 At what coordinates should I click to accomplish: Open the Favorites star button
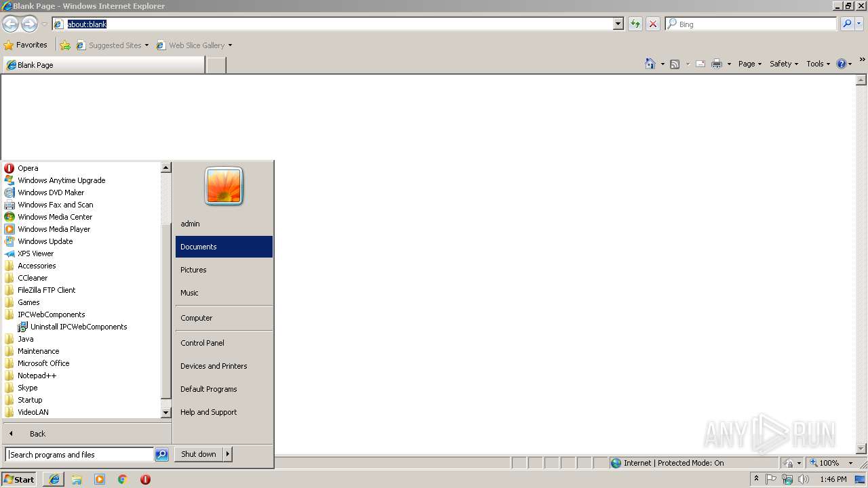[x=26, y=45]
